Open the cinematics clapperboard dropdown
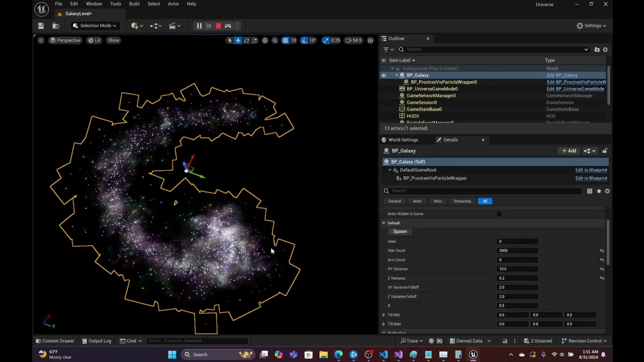The height and width of the screenshot is (362, 644). point(174,26)
